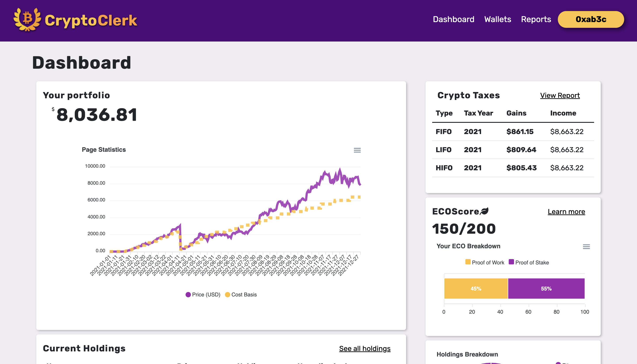Click the See all holdings link
The width and height of the screenshot is (637, 364).
click(365, 349)
